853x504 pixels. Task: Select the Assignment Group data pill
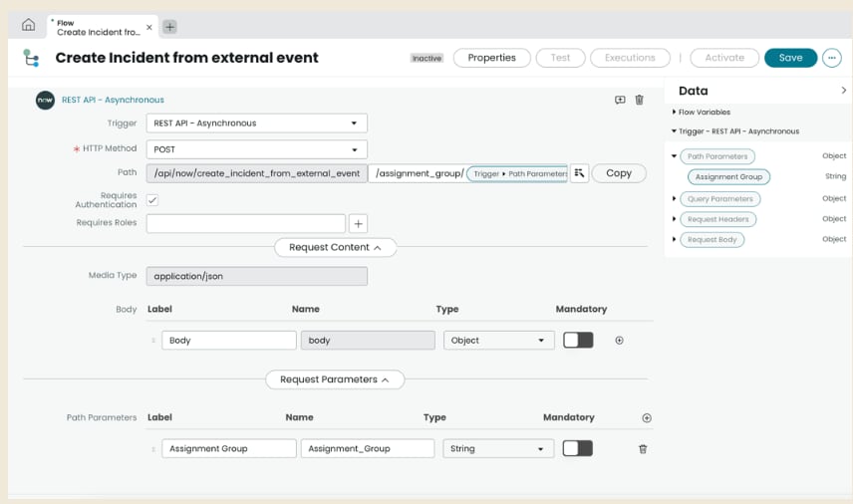(x=729, y=176)
